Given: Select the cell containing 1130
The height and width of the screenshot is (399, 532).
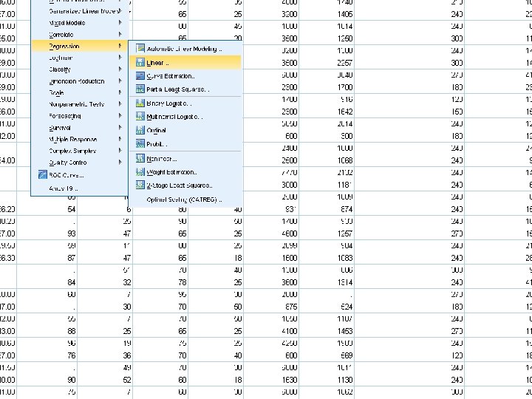Looking at the screenshot, I should point(327,380).
